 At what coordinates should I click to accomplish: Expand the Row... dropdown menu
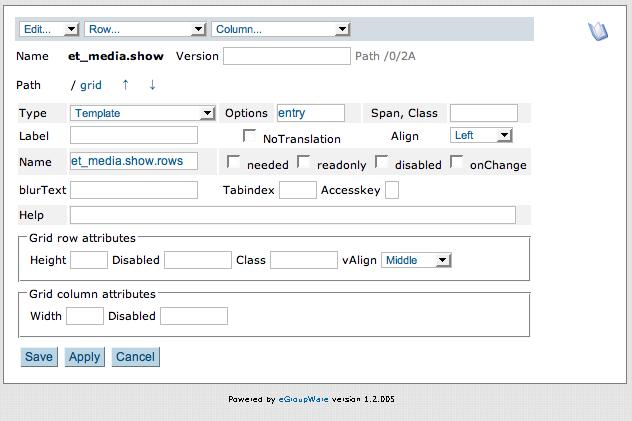click(145, 29)
